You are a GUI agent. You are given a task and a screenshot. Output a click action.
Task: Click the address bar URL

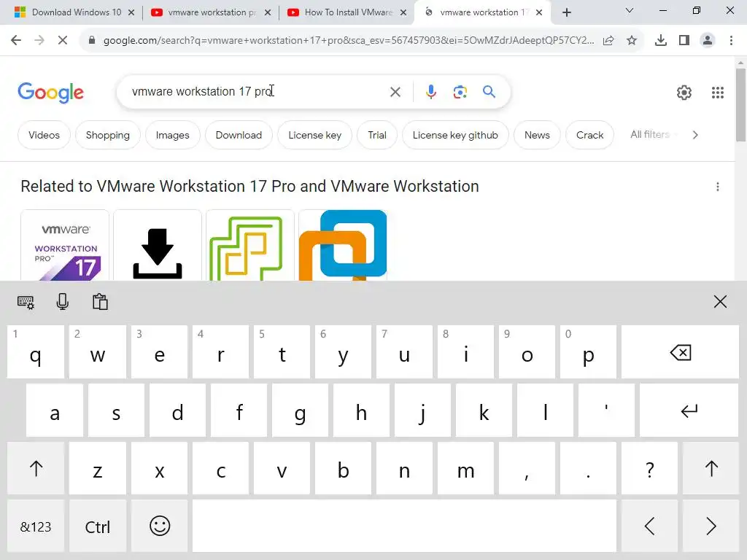(348, 41)
